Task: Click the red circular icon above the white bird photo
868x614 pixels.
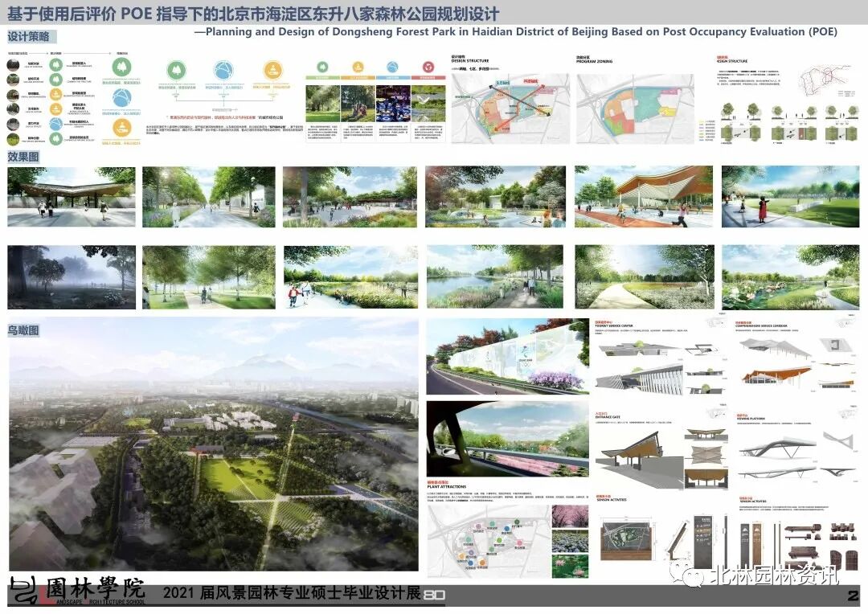Action: 428,67
